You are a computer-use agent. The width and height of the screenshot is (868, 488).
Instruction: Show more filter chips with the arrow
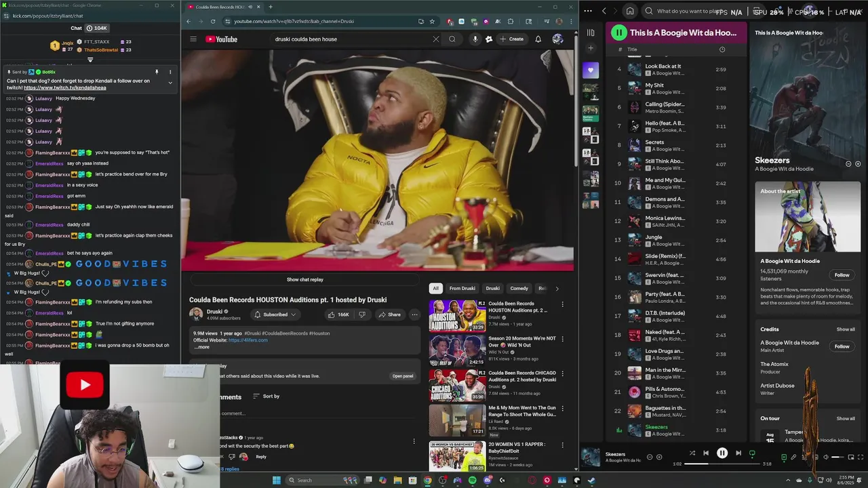(x=557, y=288)
